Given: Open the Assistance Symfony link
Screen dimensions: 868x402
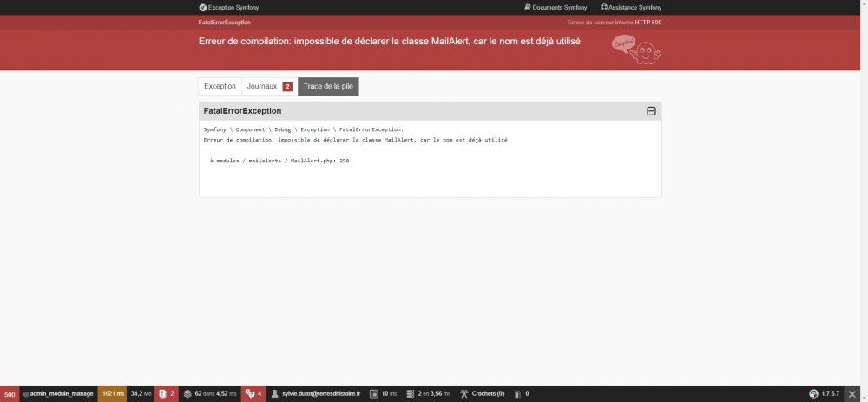Looking at the screenshot, I should 631,8.
